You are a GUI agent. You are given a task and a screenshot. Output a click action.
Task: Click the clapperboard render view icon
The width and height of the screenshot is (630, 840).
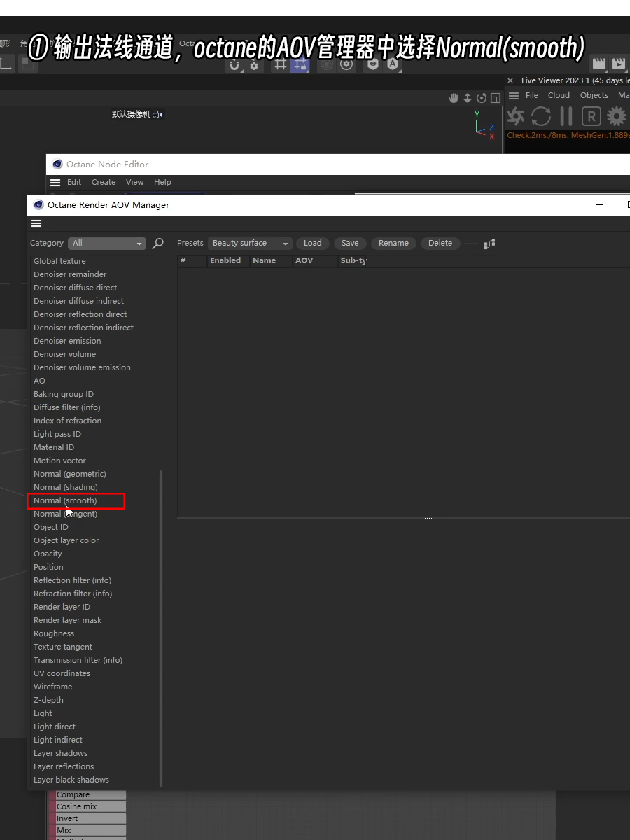click(599, 64)
